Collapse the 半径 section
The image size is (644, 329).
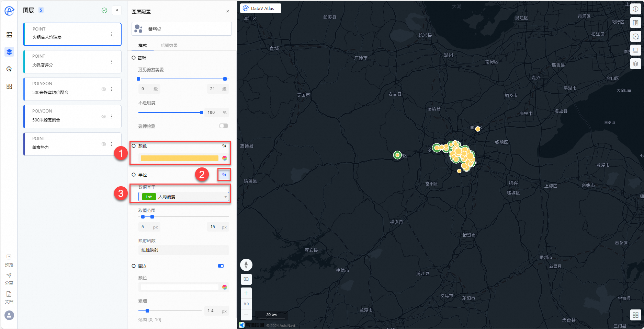pos(134,175)
